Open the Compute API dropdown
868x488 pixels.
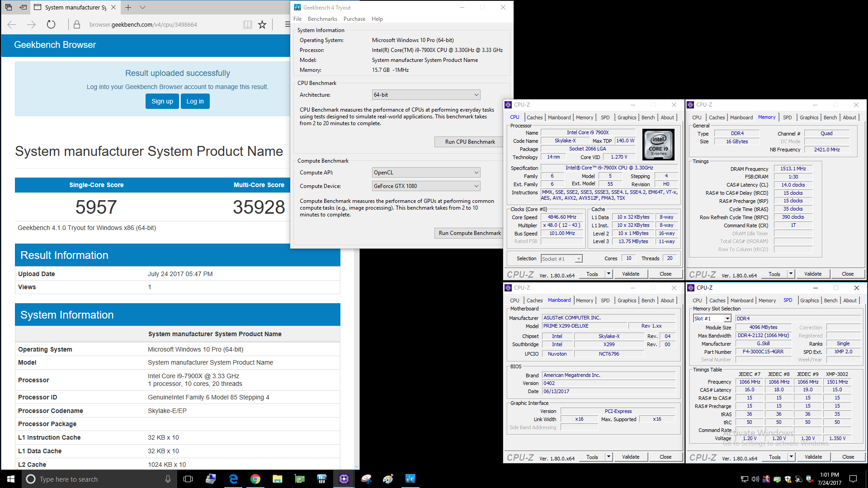coord(426,173)
